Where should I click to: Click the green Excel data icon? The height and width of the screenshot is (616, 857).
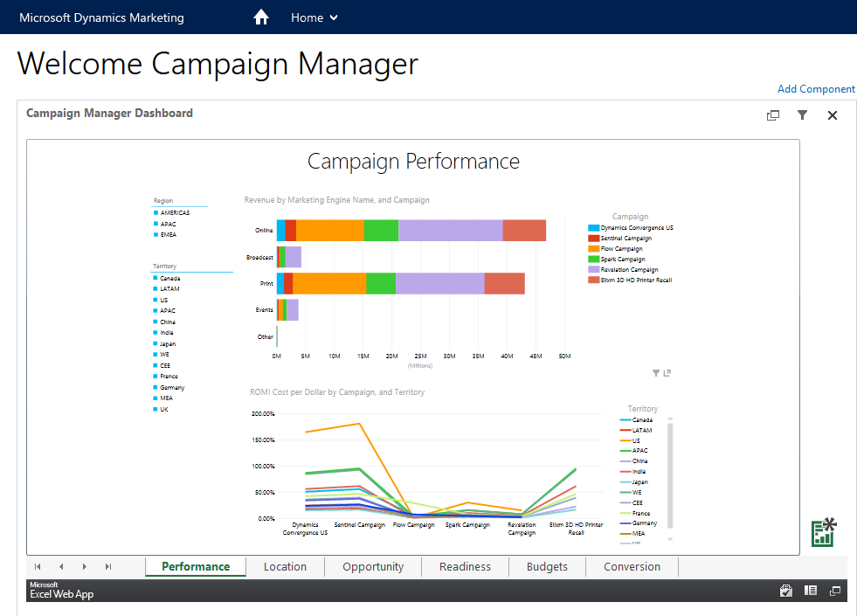coord(824,532)
